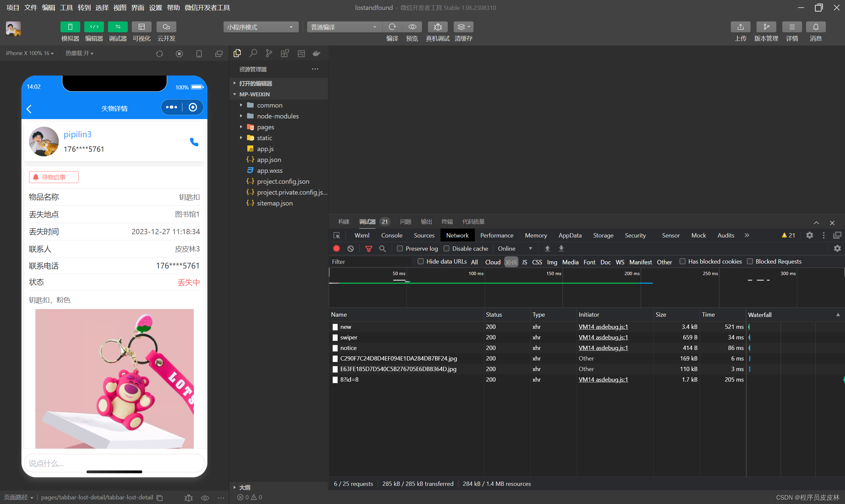This screenshot has width=845, height=504.
Task: Click the XHR filter button
Action: [511, 262]
